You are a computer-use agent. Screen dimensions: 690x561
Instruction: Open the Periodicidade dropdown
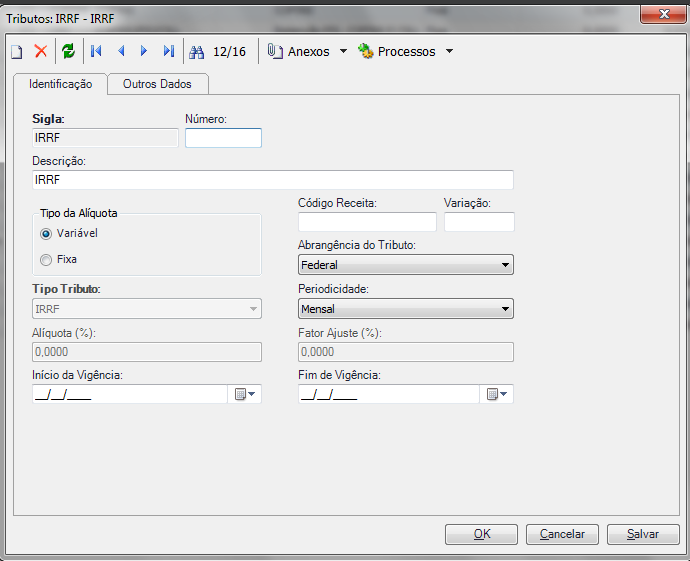(x=406, y=309)
